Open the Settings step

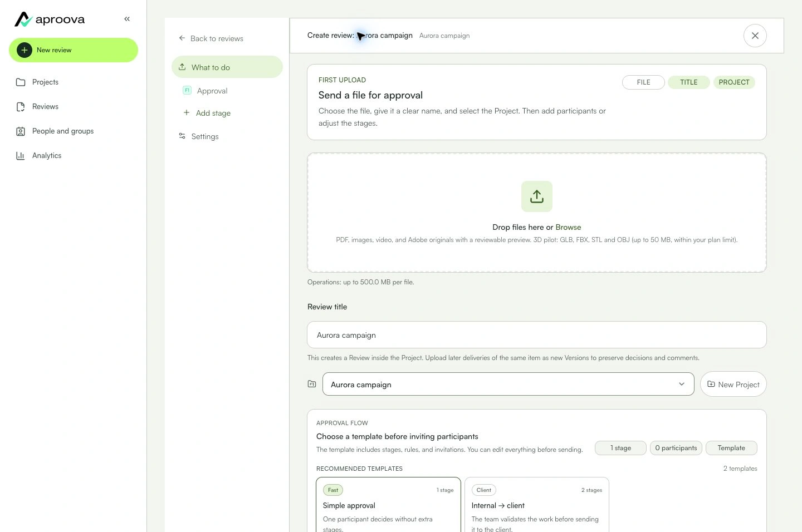227,136
